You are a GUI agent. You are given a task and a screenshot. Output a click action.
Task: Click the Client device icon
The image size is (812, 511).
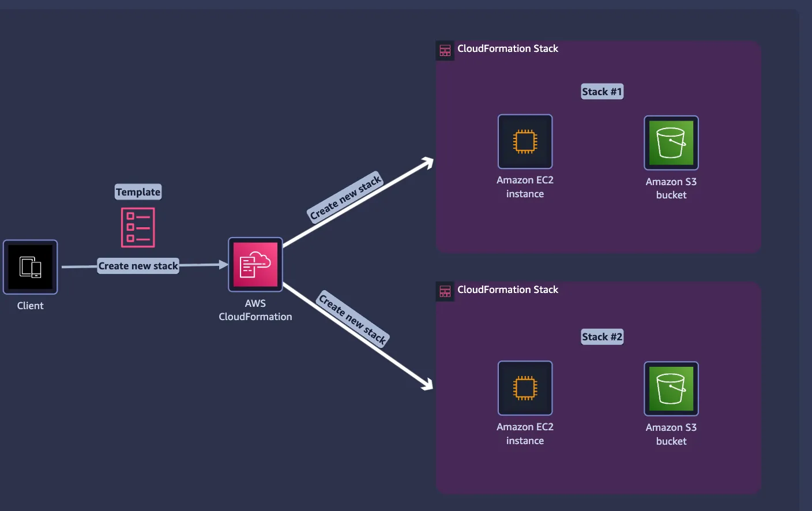point(31,267)
